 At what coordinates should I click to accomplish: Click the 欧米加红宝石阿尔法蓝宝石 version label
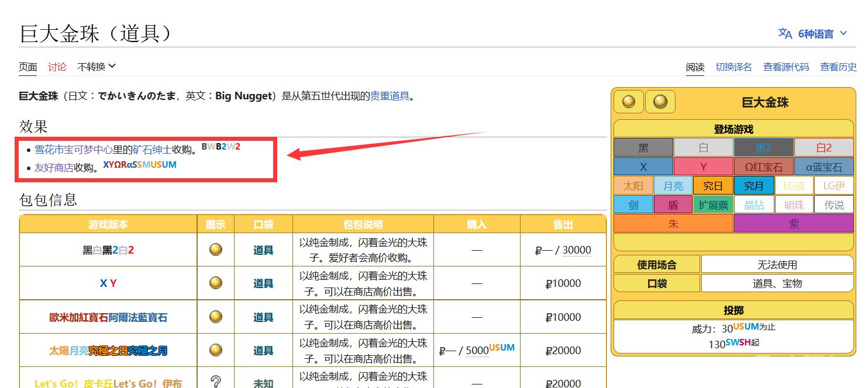tap(108, 317)
